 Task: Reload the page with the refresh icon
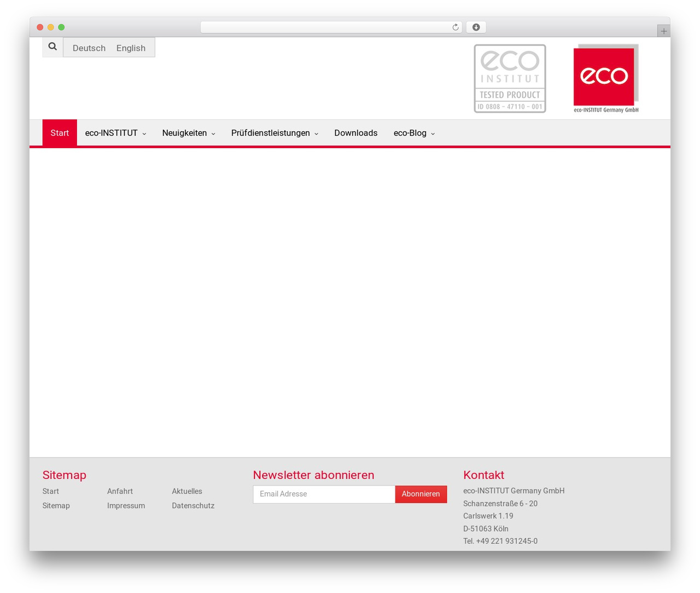pos(455,27)
